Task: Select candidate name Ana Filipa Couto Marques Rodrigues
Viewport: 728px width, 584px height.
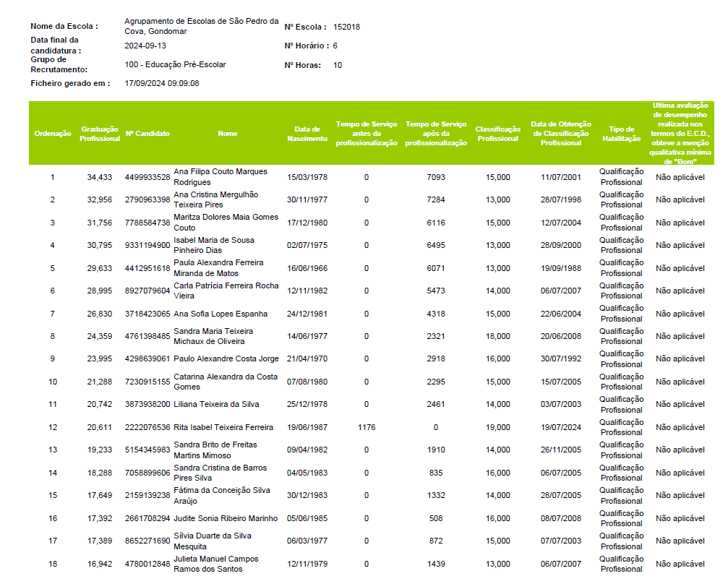Action: pyautogui.click(x=220, y=177)
